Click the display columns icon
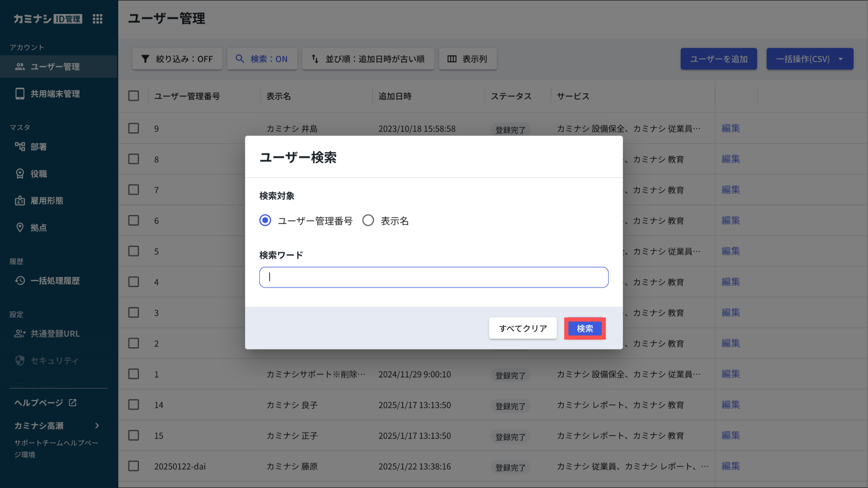The height and width of the screenshot is (488, 868). click(452, 59)
